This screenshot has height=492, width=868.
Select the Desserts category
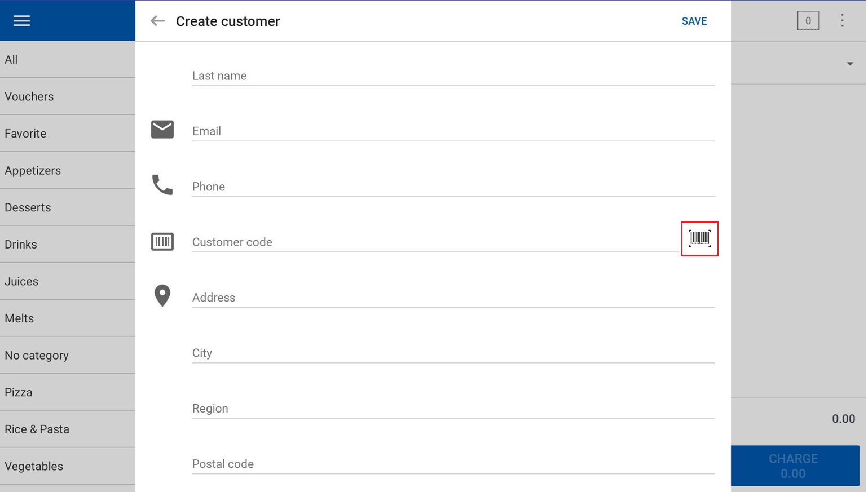[x=68, y=207]
